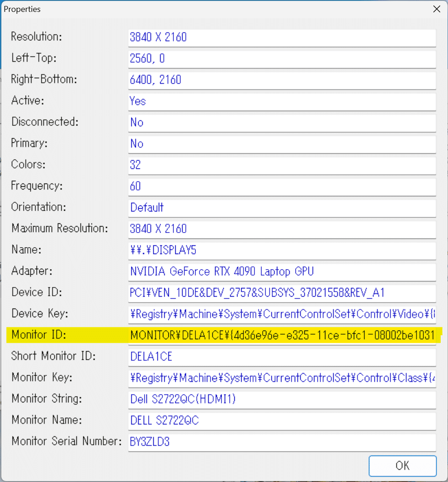448x482 pixels.
Task: Click the Properties window title
Action: click(22, 9)
